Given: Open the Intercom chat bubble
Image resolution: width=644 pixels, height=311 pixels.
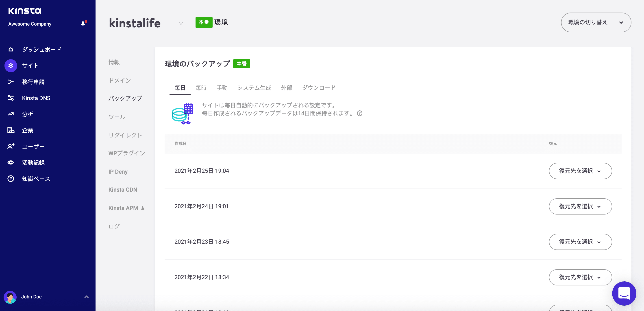Looking at the screenshot, I should click(624, 293).
